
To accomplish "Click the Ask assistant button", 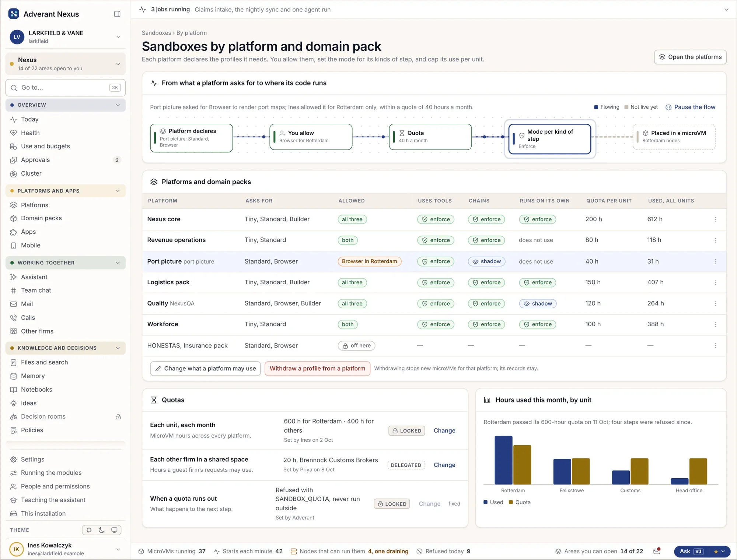I will [691, 552].
